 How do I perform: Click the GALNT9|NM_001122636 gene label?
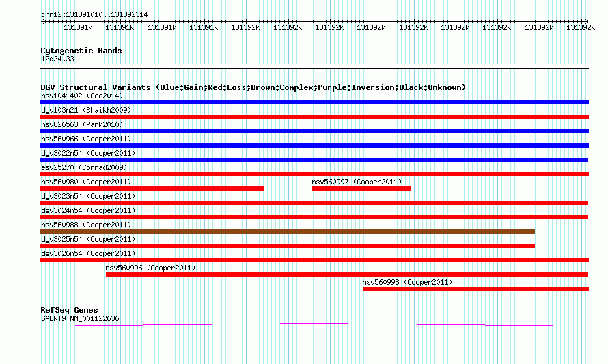[x=80, y=319]
